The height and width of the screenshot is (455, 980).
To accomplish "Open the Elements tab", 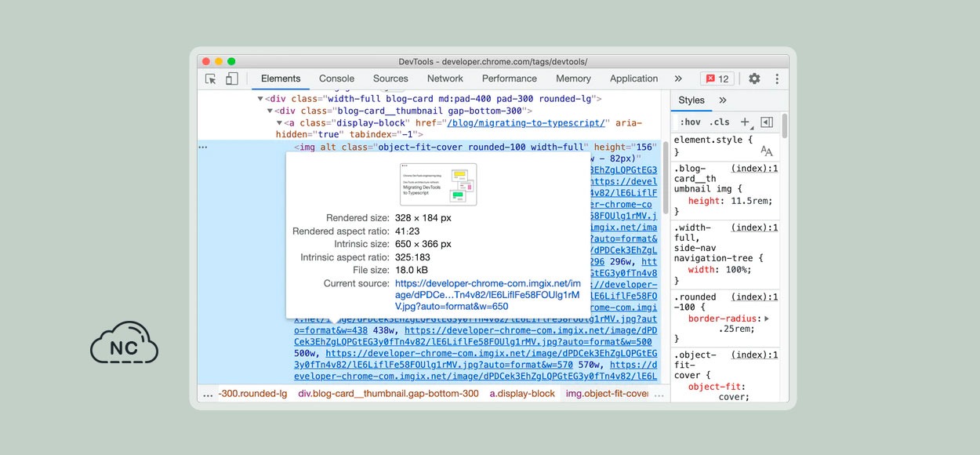I will pyautogui.click(x=281, y=78).
